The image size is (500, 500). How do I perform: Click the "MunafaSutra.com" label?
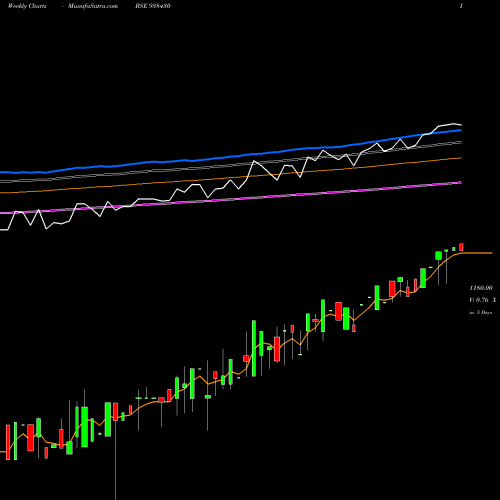(x=93, y=6)
